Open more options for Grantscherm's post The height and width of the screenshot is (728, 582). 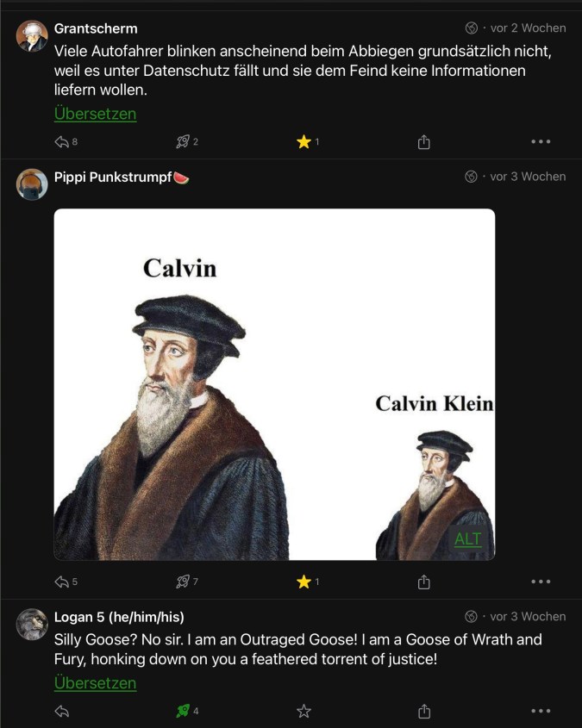(541, 142)
